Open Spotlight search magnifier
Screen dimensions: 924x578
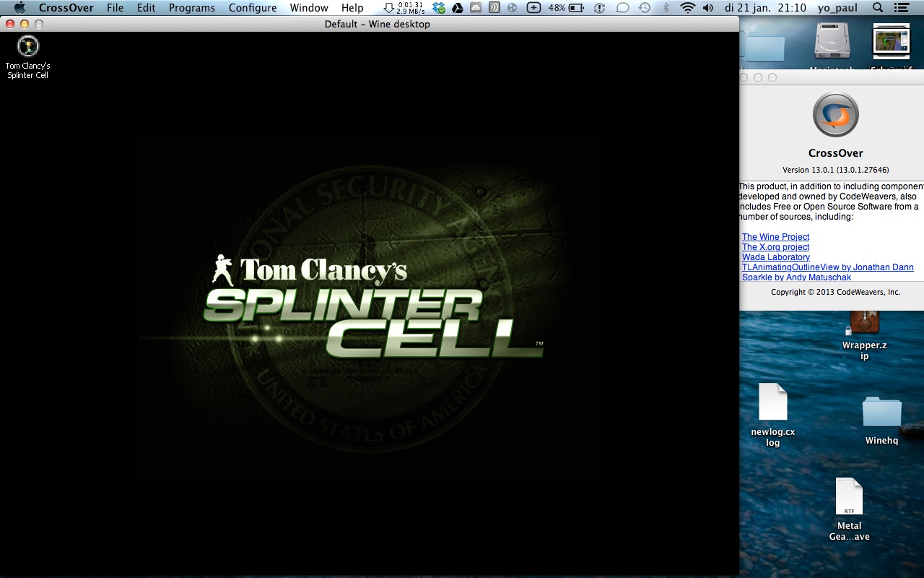pos(878,8)
